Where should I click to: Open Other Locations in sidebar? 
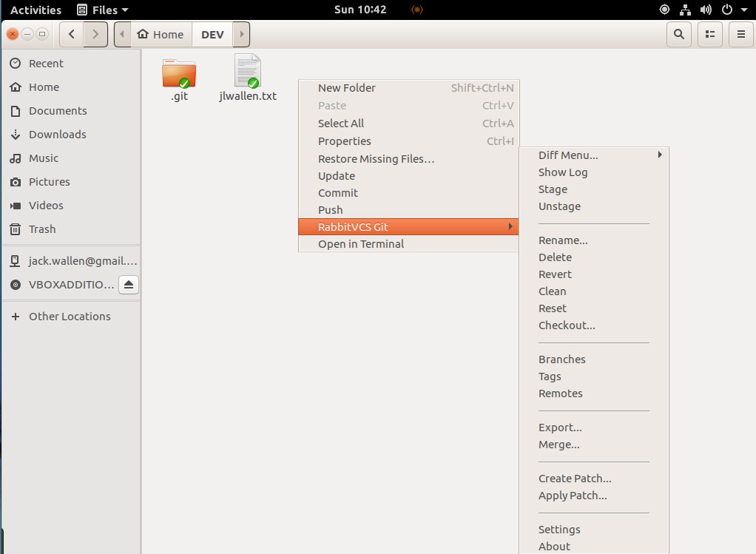[x=70, y=317]
